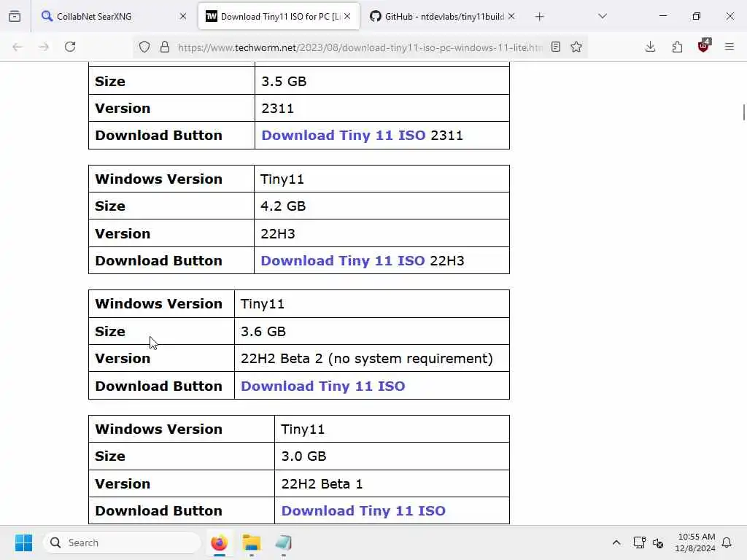Reload the current page
The width and height of the screenshot is (747, 560).
pos(70,47)
